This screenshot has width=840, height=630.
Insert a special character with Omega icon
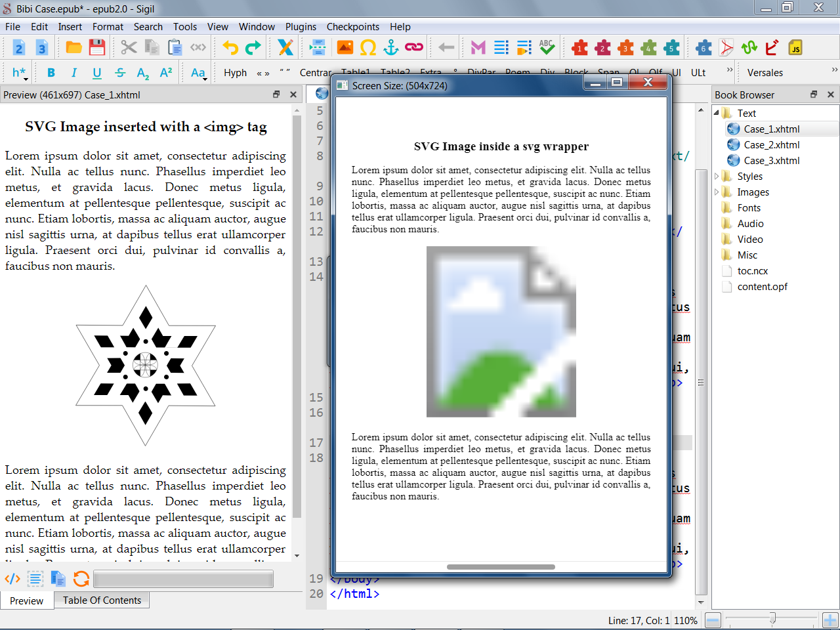(x=368, y=47)
